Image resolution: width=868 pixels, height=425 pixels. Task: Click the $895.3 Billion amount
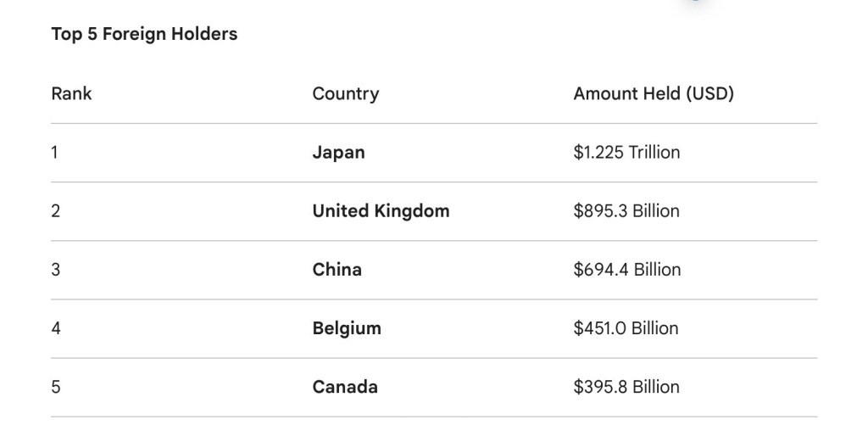[626, 211]
